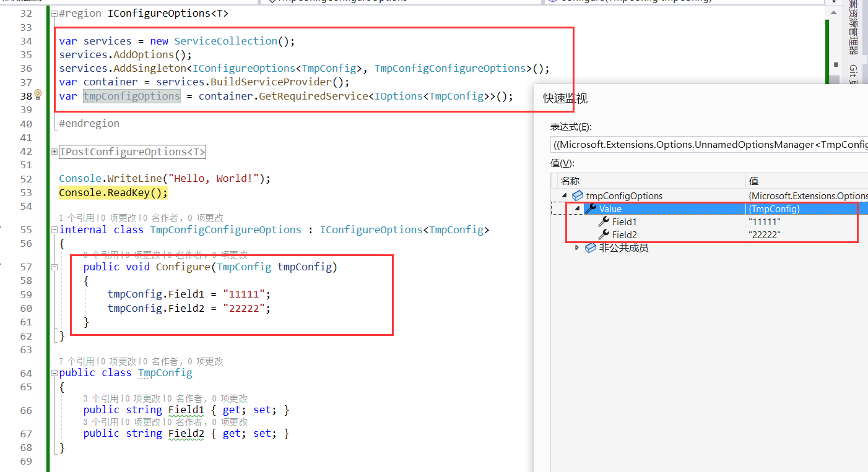Click the wrench icon next to the Value row
868x472 pixels.
tap(591, 209)
